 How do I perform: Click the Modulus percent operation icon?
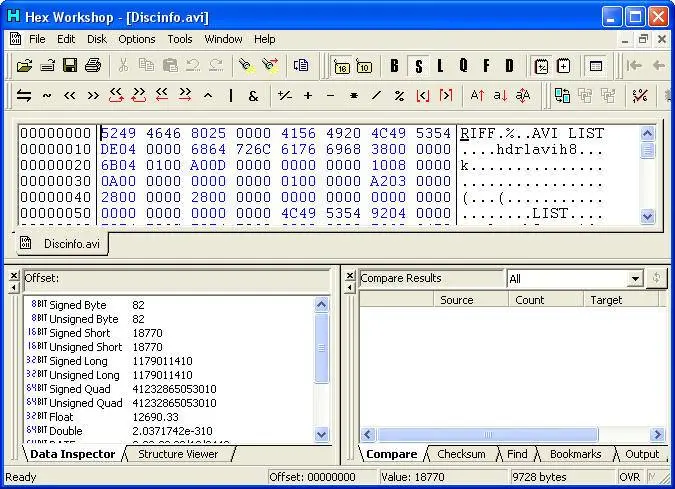click(399, 96)
